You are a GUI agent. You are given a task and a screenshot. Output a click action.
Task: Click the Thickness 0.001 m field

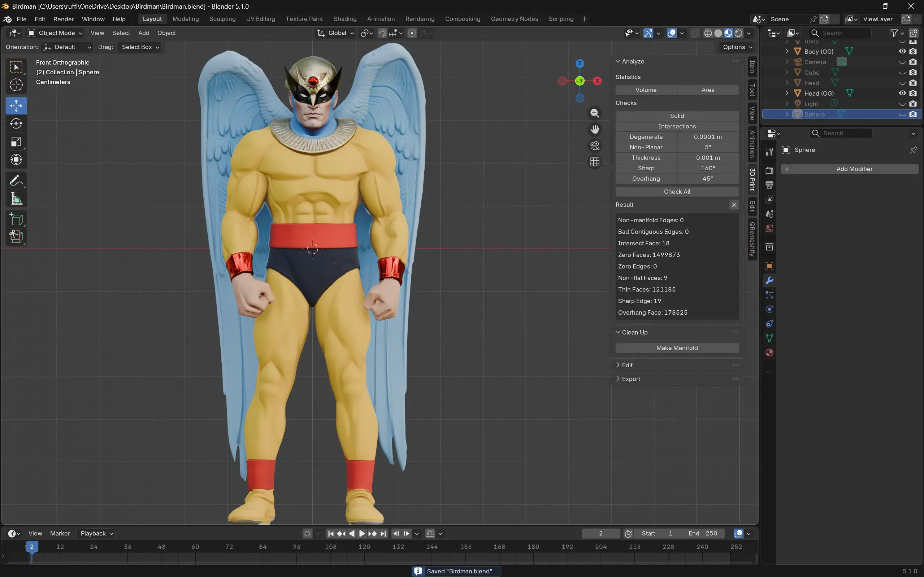(x=708, y=158)
